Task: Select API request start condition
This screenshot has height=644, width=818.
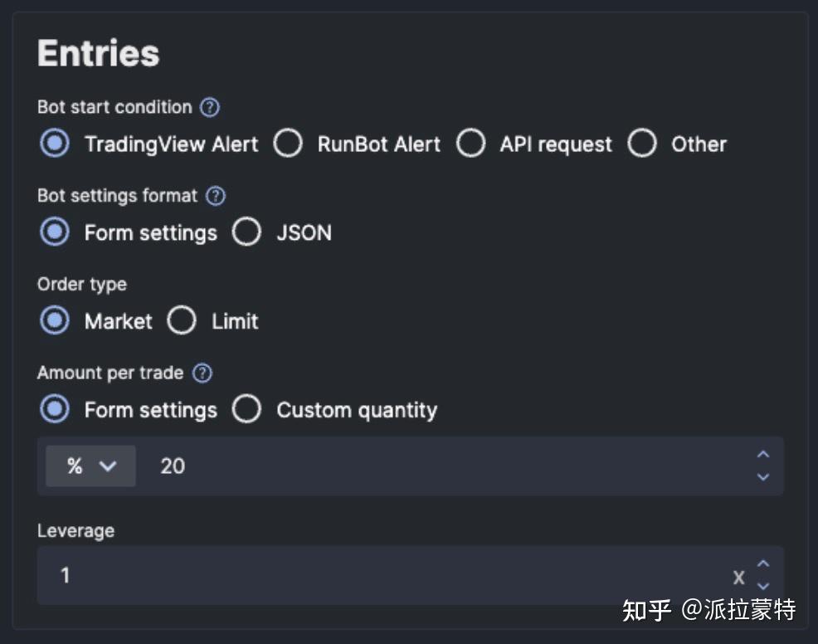Action: click(x=470, y=143)
